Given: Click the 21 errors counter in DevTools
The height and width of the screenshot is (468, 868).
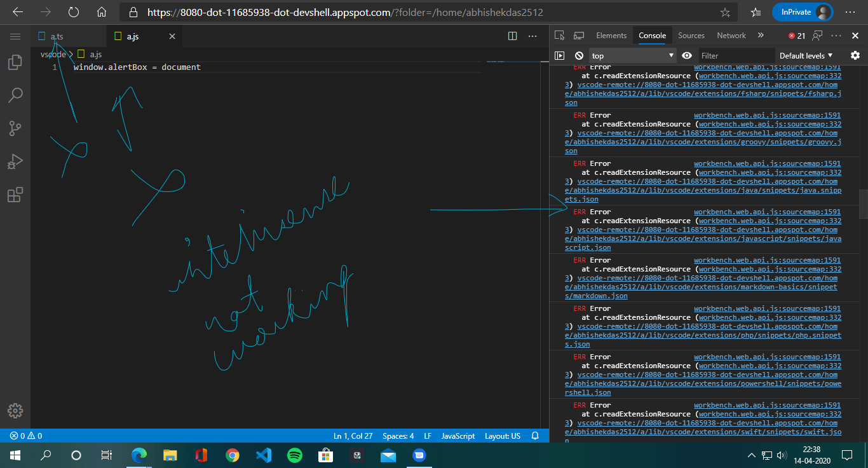Looking at the screenshot, I should [x=797, y=36].
